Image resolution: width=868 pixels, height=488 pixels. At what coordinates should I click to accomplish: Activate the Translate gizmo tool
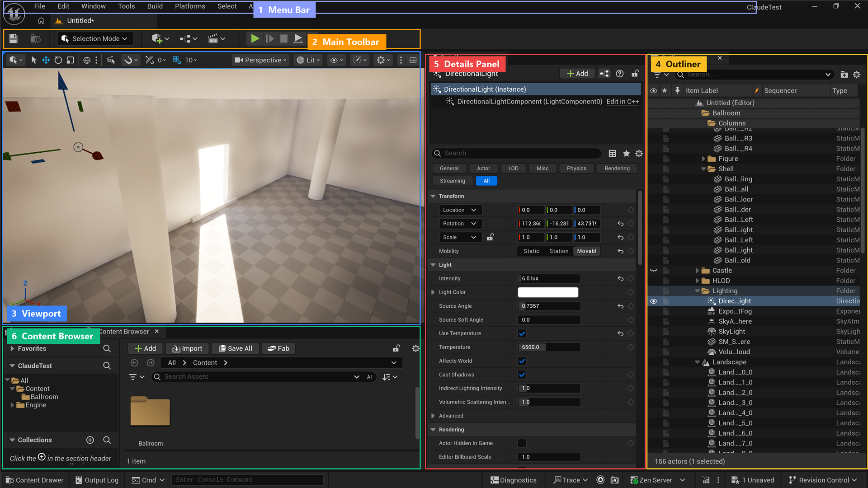[46, 60]
